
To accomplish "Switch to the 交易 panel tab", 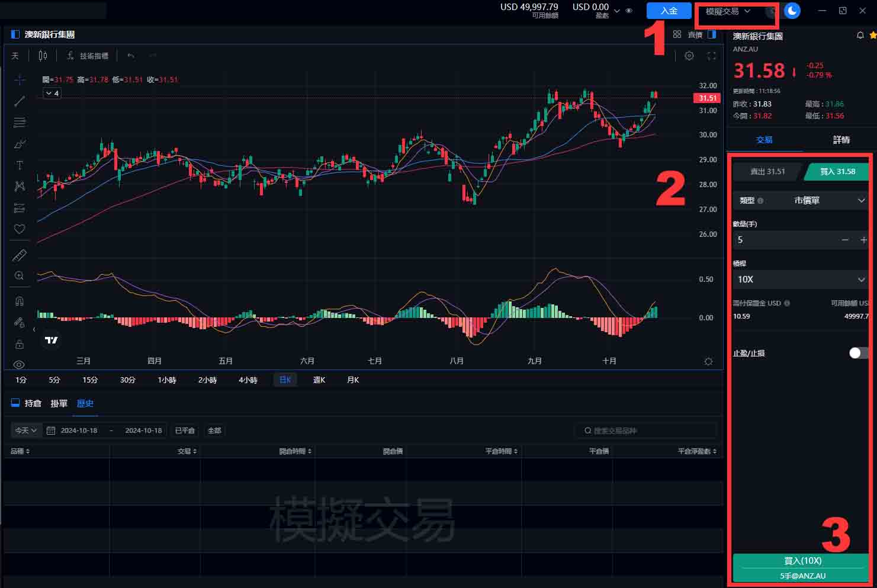I will point(764,140).
